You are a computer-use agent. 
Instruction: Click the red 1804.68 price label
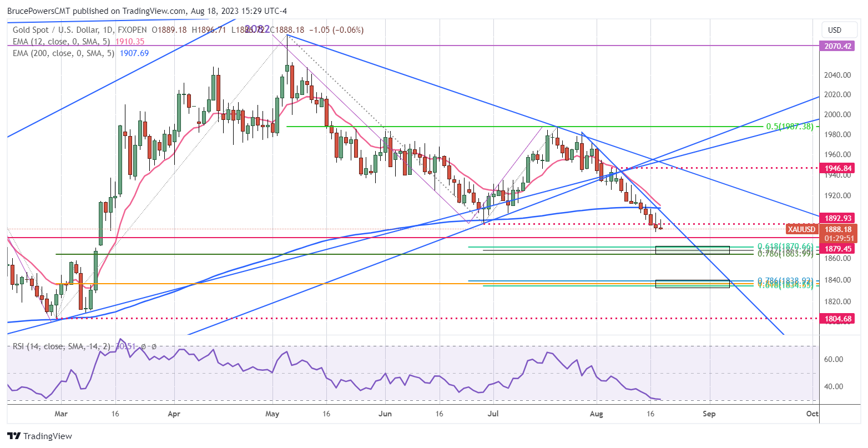[x=836, y=319]
